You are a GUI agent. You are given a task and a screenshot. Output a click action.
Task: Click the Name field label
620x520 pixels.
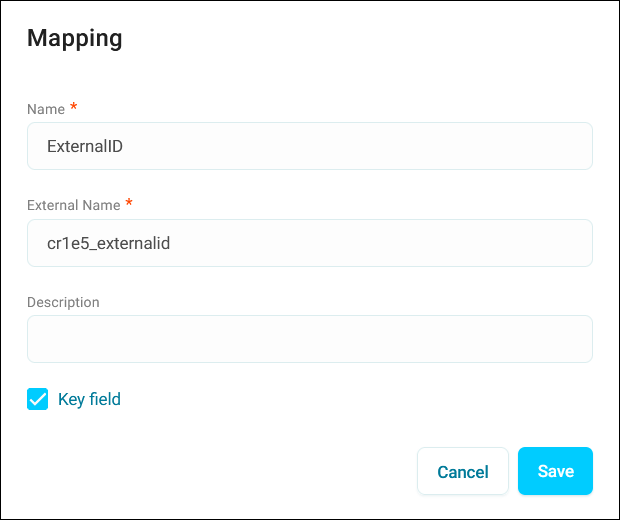point(46,109)
